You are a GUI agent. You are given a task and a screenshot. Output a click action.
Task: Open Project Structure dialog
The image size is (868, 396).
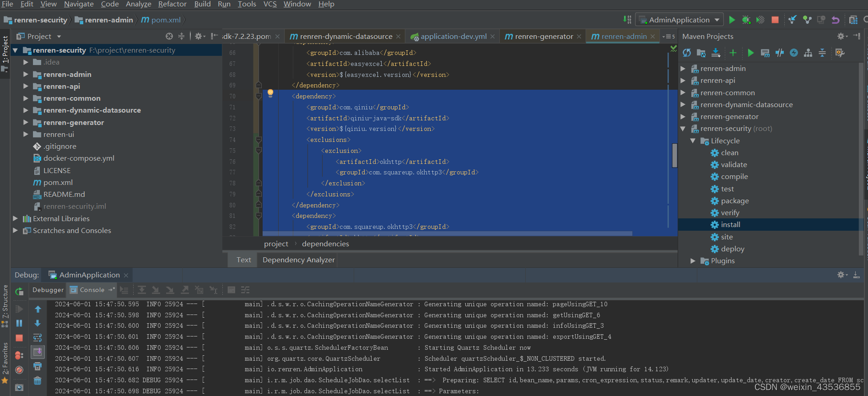pos(853,20)
